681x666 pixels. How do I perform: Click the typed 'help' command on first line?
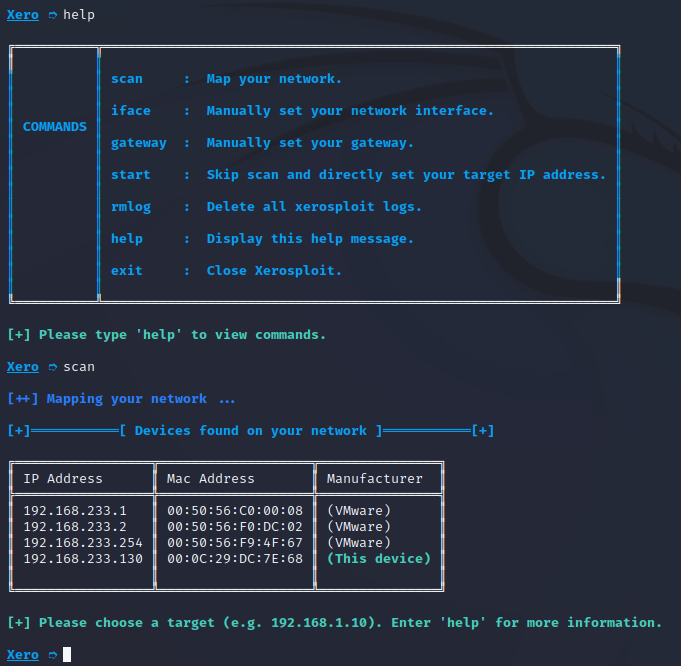[79, 15]
